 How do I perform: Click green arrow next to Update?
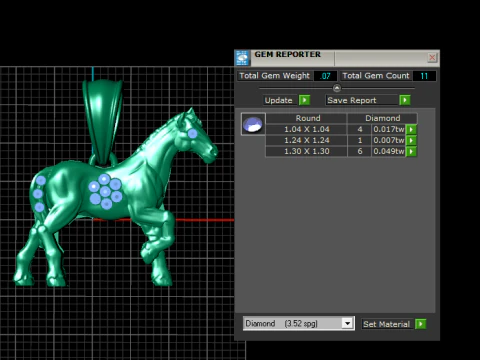pos(304,100)
